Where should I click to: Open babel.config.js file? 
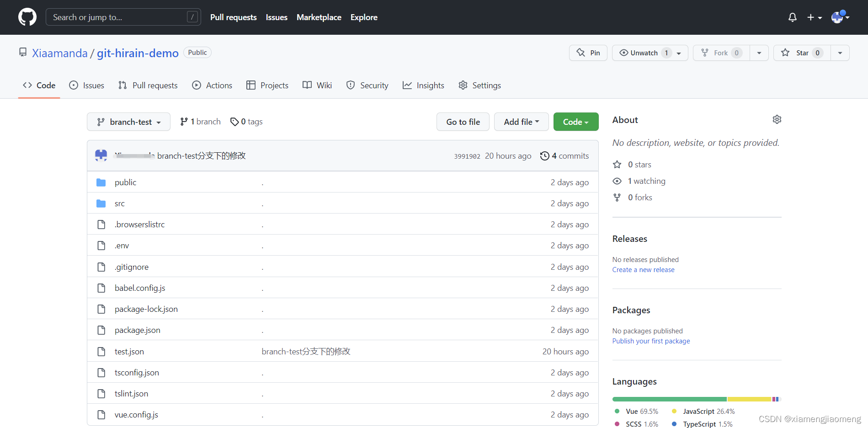140,288
